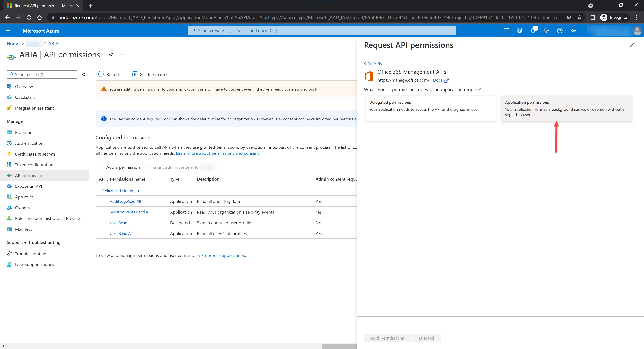This screenshot has height=349, width=644.
Task: Open the notifications bell icon
Action: pos(533,31)
